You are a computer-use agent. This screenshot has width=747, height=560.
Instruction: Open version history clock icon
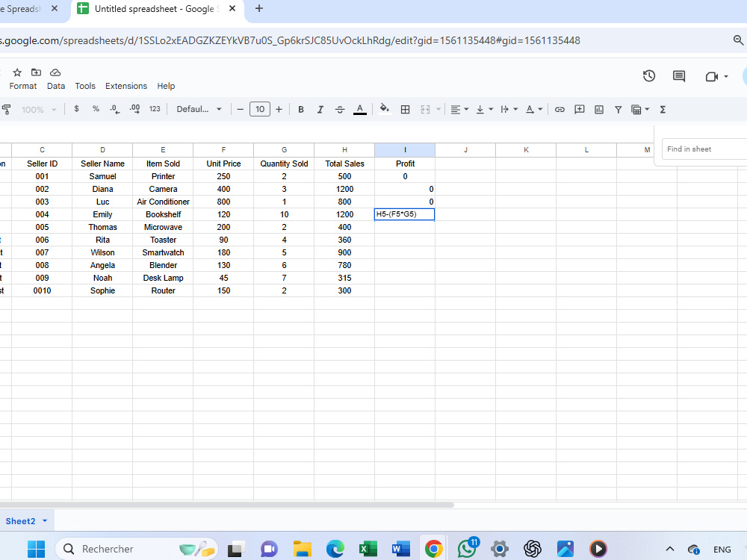(649, 76)
